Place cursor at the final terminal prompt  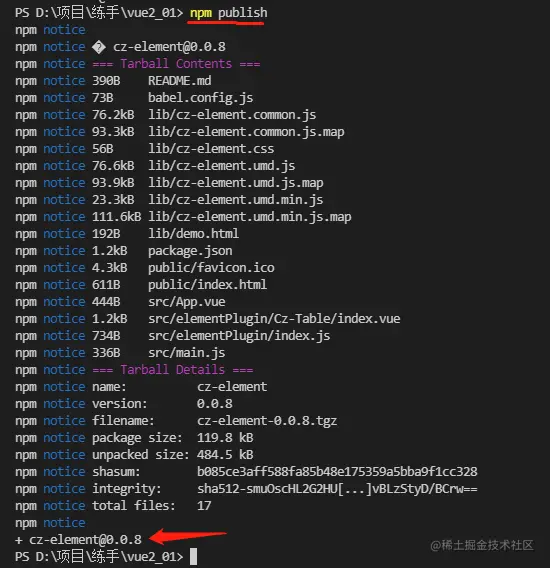point(193,557)
